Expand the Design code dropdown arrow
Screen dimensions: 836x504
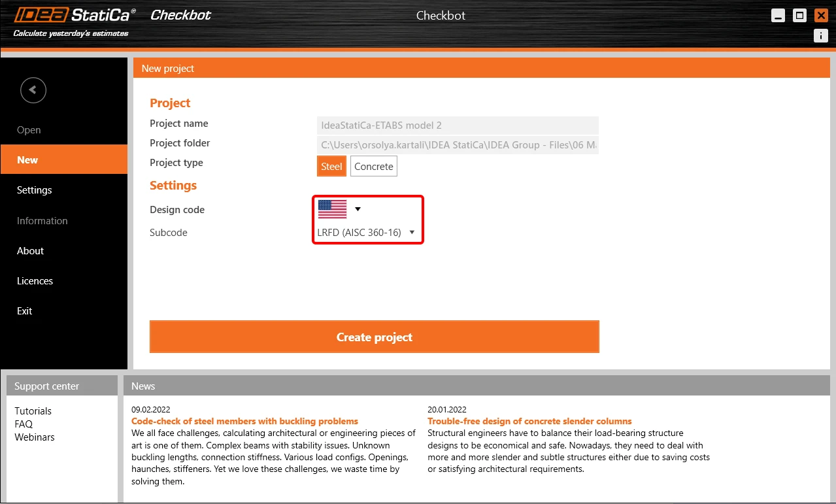click(x=358, y=209)
